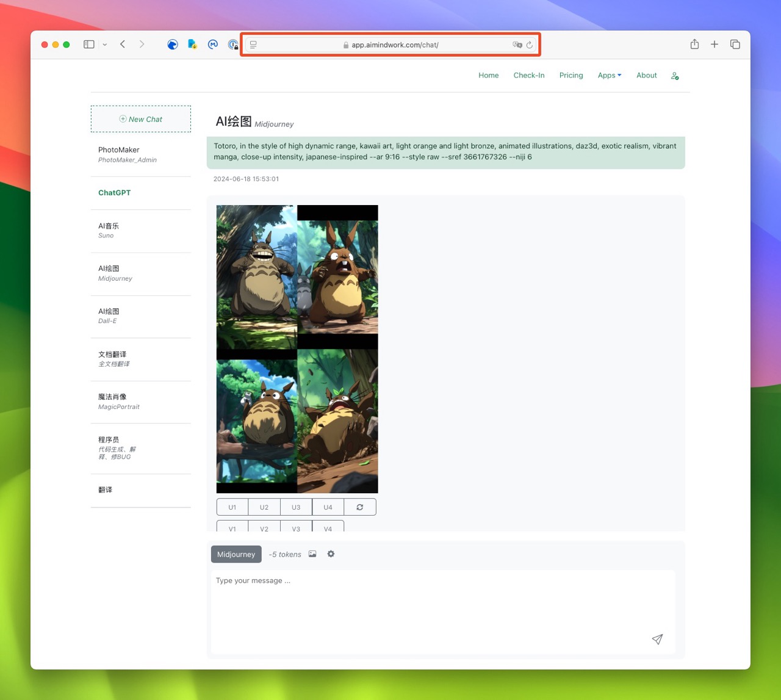Open the blue-yellow document extension icon

192,45
